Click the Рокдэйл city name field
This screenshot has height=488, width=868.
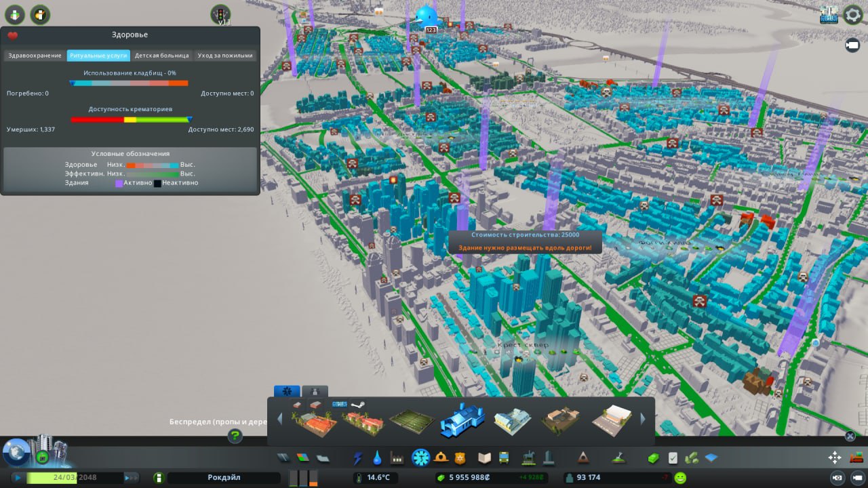tap(224, 478)
